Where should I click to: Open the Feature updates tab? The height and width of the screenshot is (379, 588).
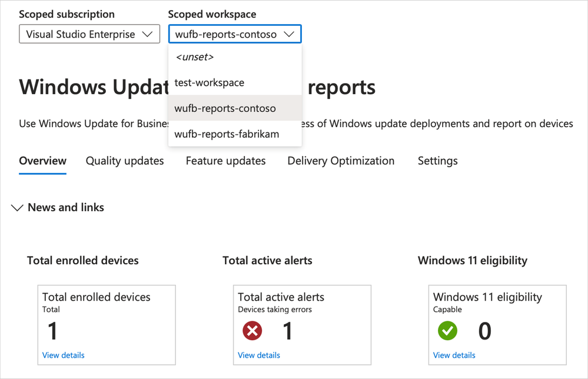pyautogui.click(x=226, y=161)
